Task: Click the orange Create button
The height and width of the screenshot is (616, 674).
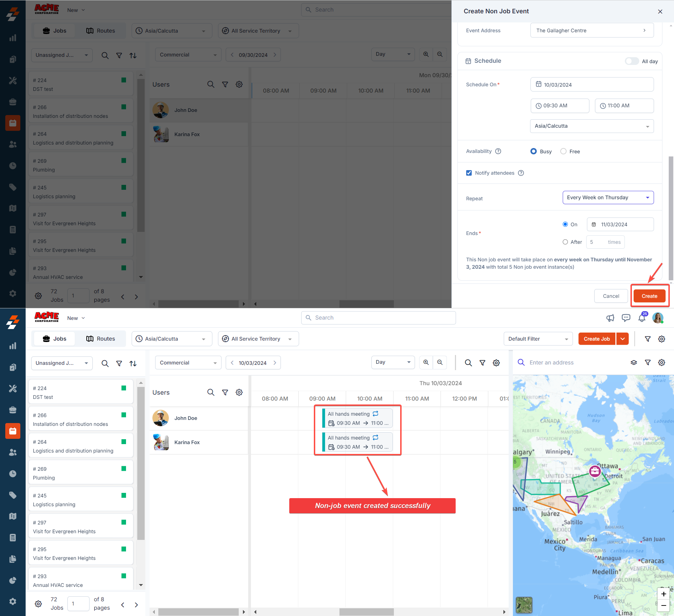Action: tap(649, 296)
